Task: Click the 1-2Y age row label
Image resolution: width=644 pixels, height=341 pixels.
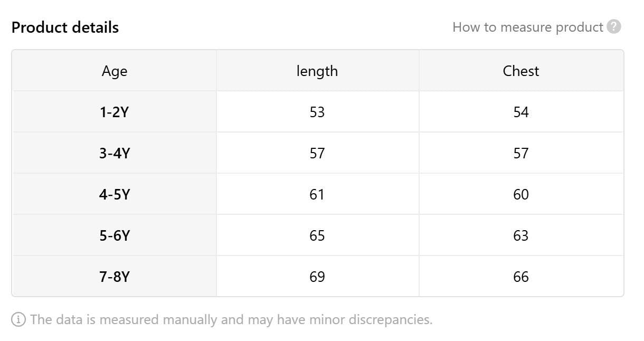Action: [115, 112]
